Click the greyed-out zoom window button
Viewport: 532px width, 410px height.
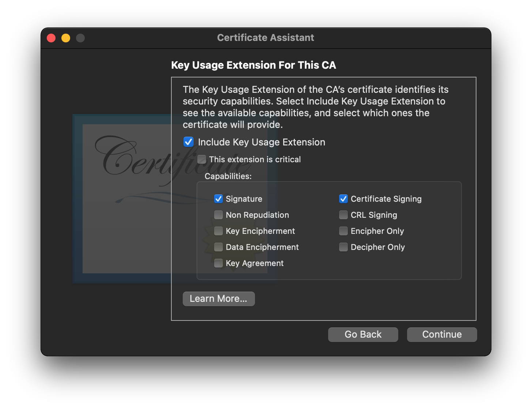point(80,38)
